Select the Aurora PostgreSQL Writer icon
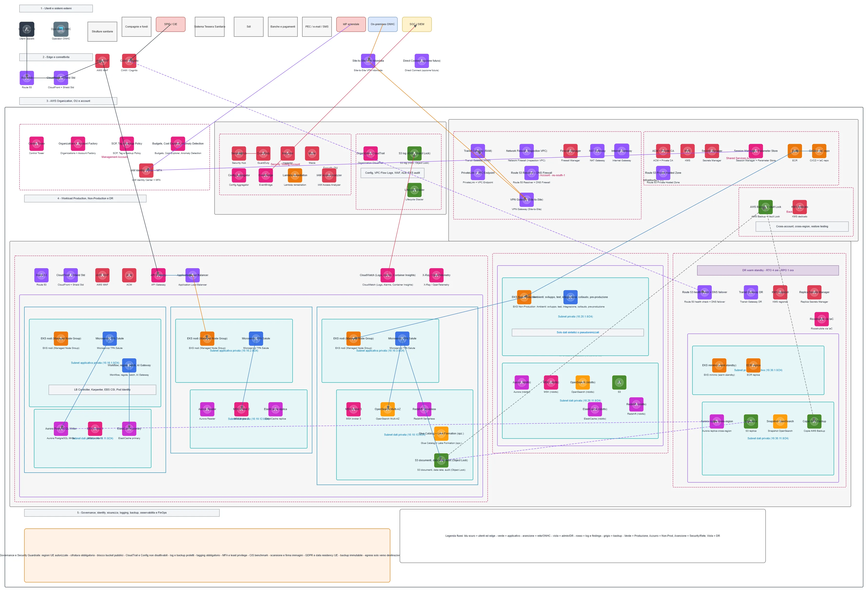Screen dimensions: 868x592 pos(61,429)
